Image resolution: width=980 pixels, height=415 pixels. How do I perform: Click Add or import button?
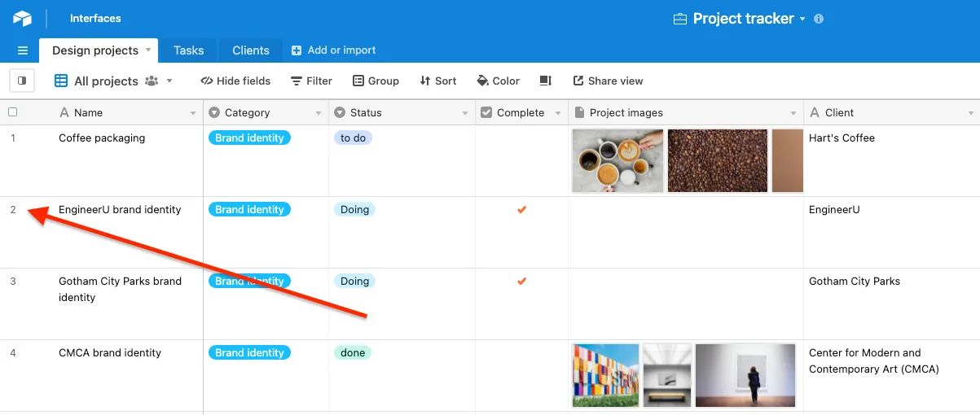(334, 50)
